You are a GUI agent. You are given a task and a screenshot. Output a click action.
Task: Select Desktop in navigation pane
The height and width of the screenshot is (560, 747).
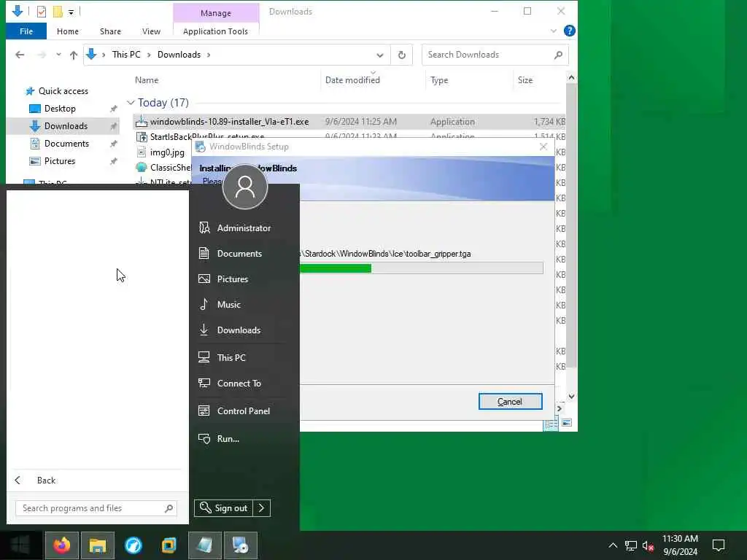(x=60, y=109)
